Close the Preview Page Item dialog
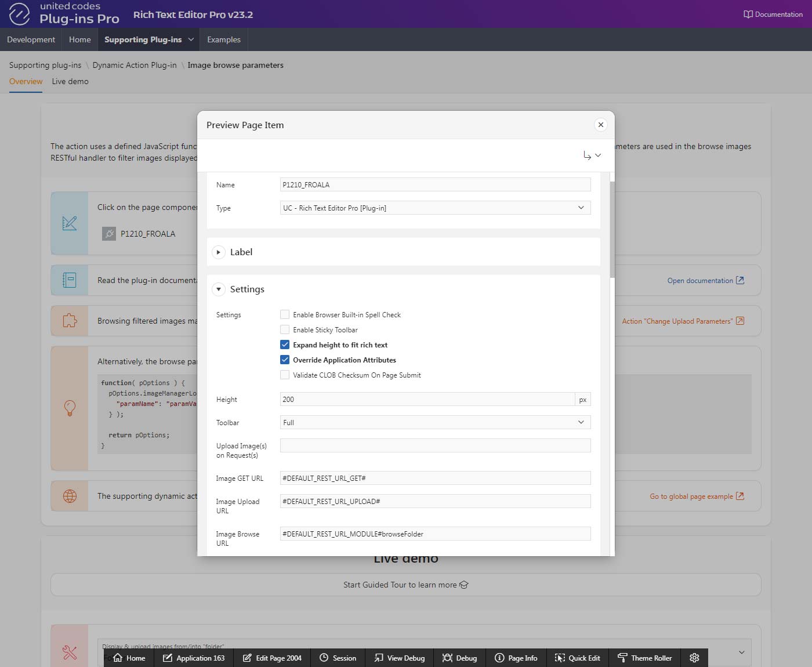812x667 pixels. 601,125
